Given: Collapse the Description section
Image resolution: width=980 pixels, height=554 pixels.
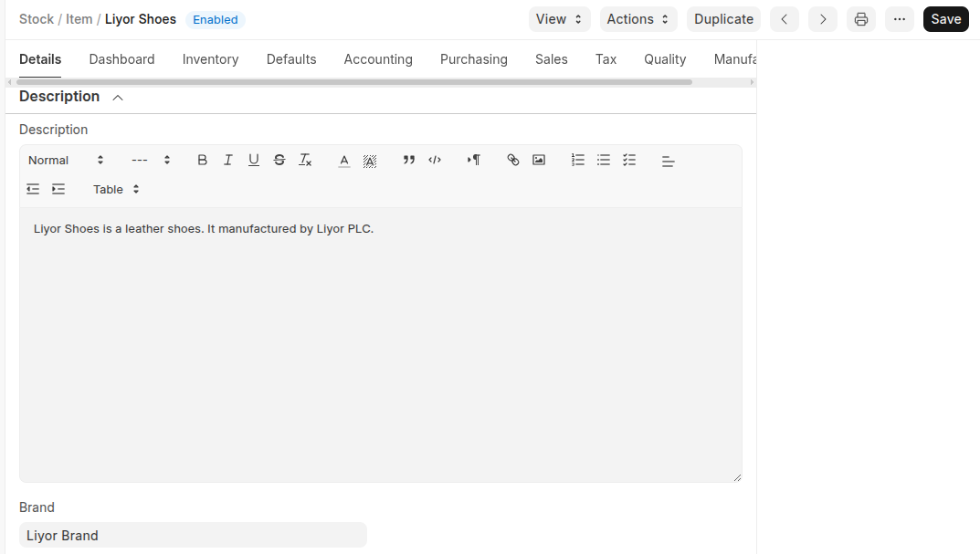Looking at the screenshot, I should [x=118, y=97].
